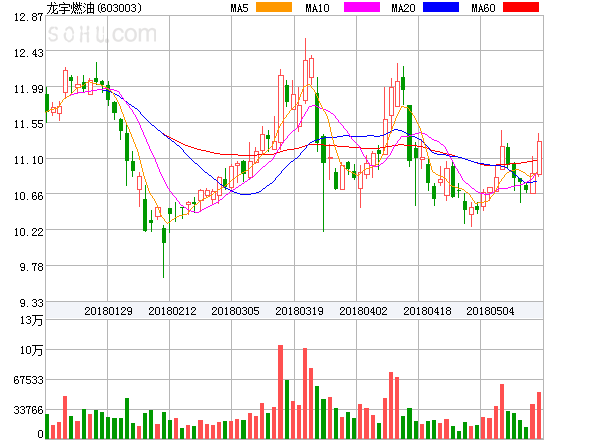Click the MA10 legend label

(317, 8)
